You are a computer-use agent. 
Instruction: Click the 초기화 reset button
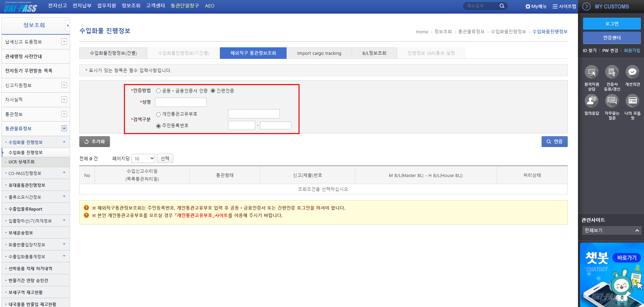pos(95,142)
